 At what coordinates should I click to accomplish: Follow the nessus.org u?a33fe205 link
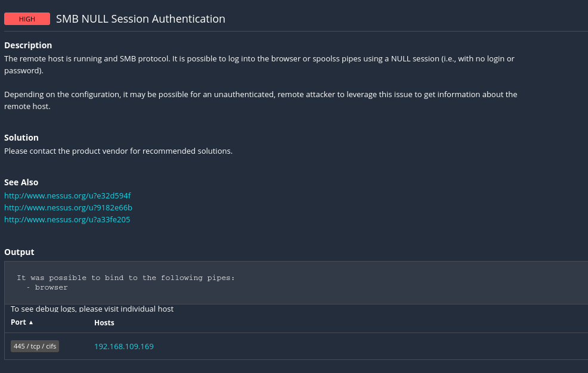(67, 219)
